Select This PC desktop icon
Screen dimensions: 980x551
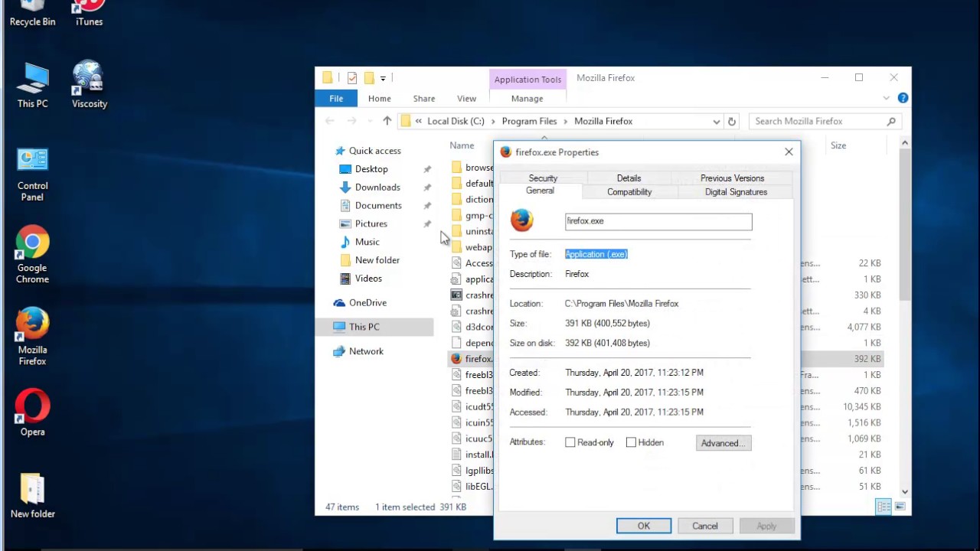tap(32, 84)
